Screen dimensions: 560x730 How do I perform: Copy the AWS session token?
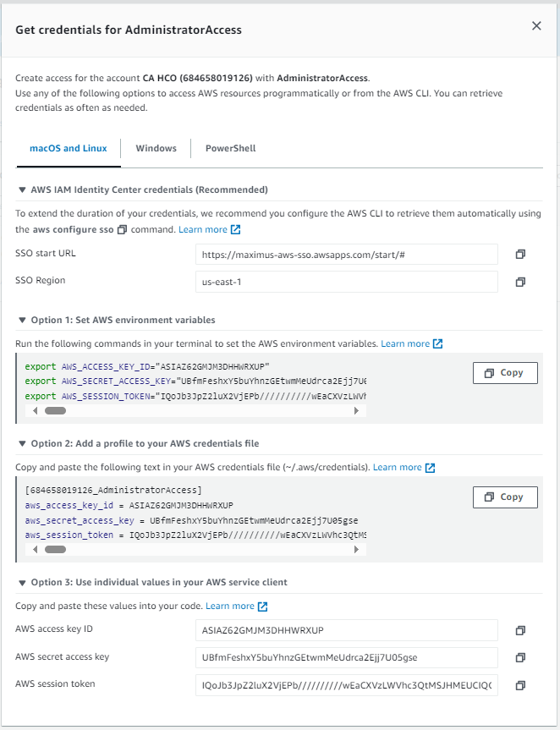[520, 684]
